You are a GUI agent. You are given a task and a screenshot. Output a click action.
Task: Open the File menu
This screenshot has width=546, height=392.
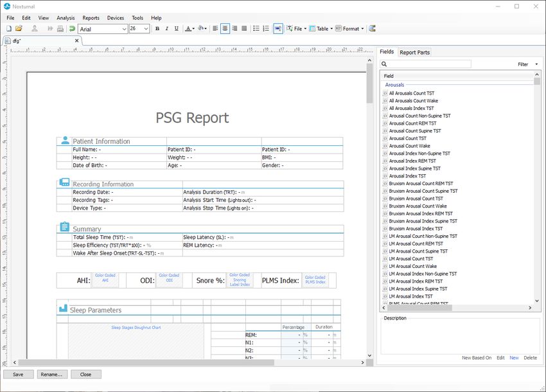click(x=10, y=18)
